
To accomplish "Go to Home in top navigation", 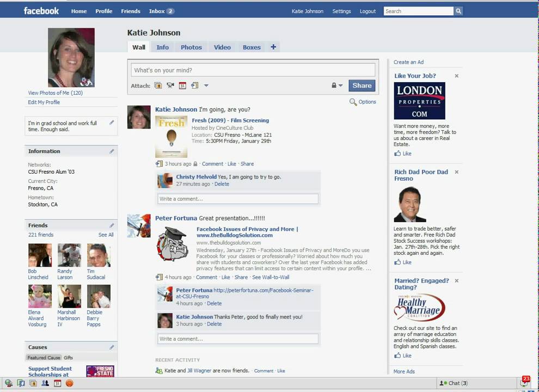I will click(x=79, y=11).
